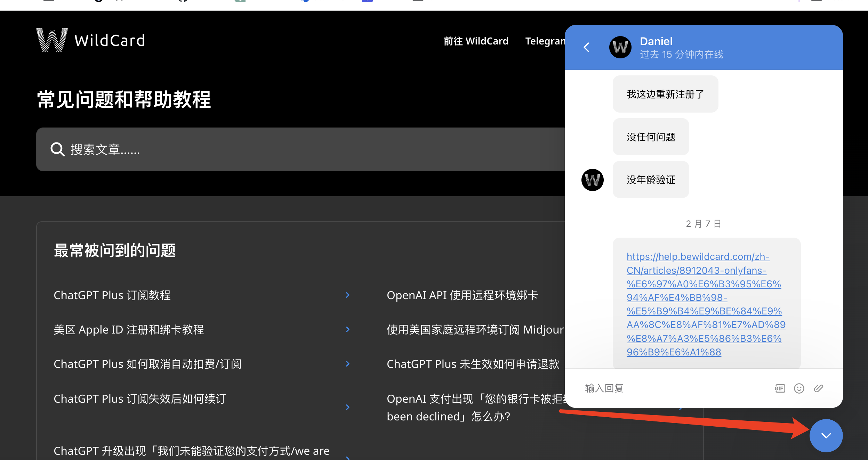The image size is (868, 460).
Task: Open the Telegram nav link
Action: click(545, 41)
